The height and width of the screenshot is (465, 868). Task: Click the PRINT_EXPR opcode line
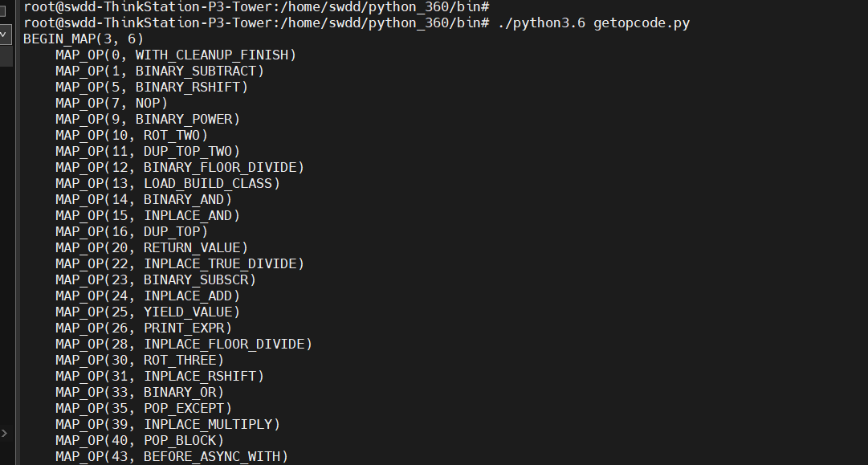[x=144, y=328]
